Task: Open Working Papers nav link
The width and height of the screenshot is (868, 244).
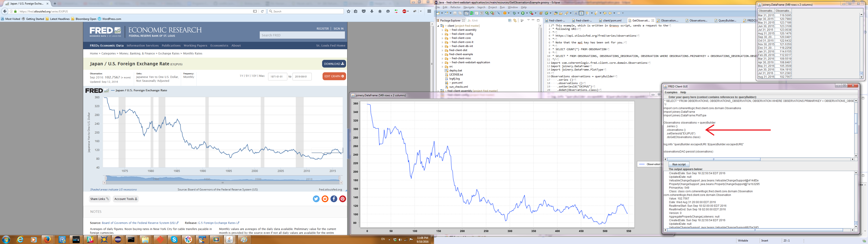Action: click(195, 45)
